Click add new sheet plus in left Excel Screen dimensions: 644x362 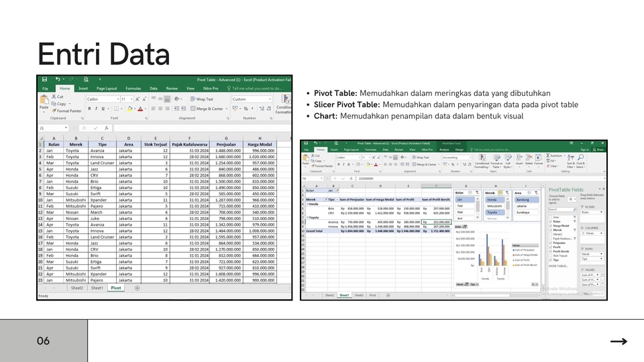coord(137,288)
